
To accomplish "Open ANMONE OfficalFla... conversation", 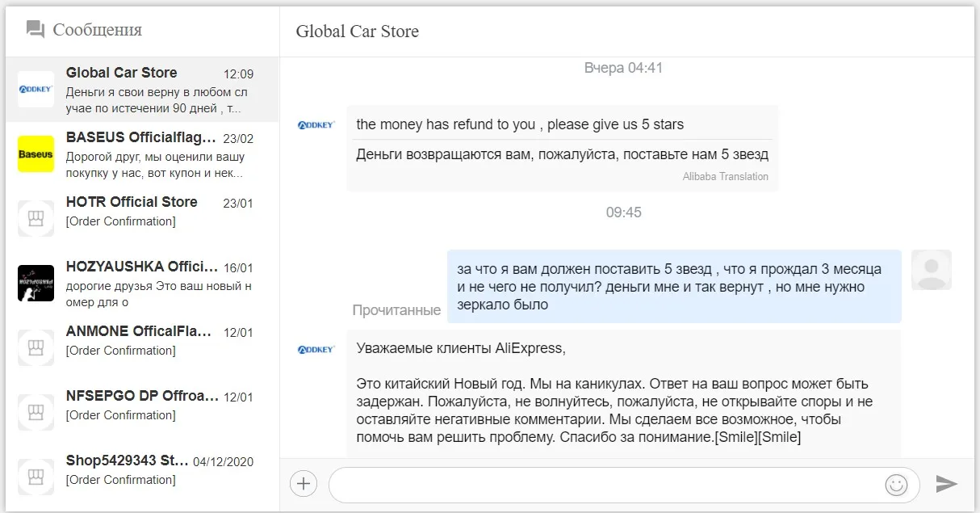I will click(x=142, y=348).
